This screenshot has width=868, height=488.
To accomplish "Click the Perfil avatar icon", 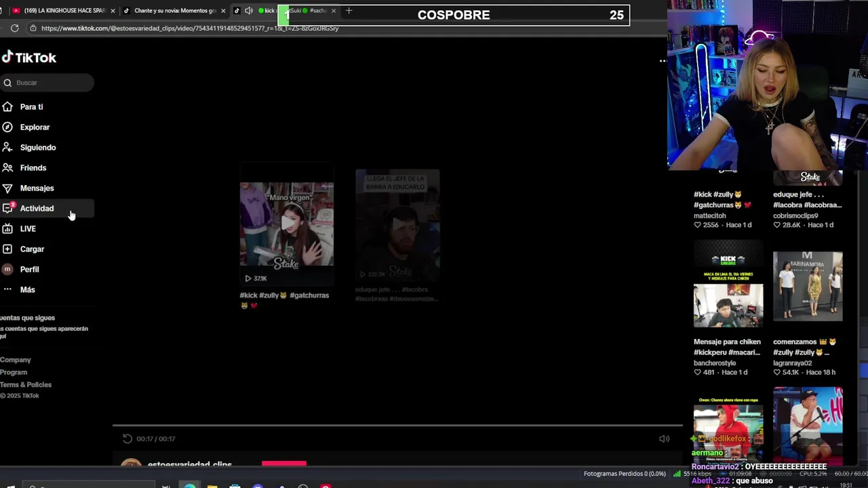I will pyautogui.click(x=7, y=269).
